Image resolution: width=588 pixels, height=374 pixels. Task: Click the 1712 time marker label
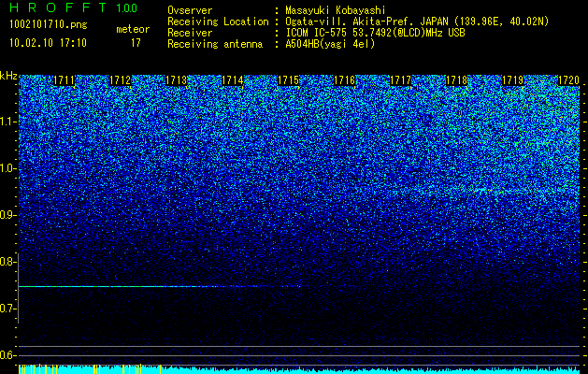tap(120, 80)
